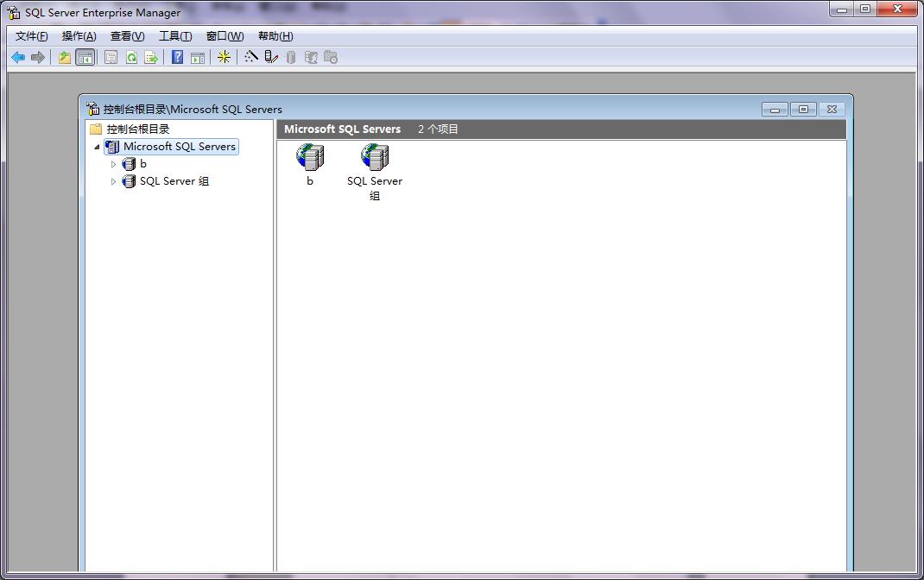The image size is (924, 580).
Task: Collapse the Microsoft SQL Servers node
Action: pyautogui.click(x=98, y=147)
